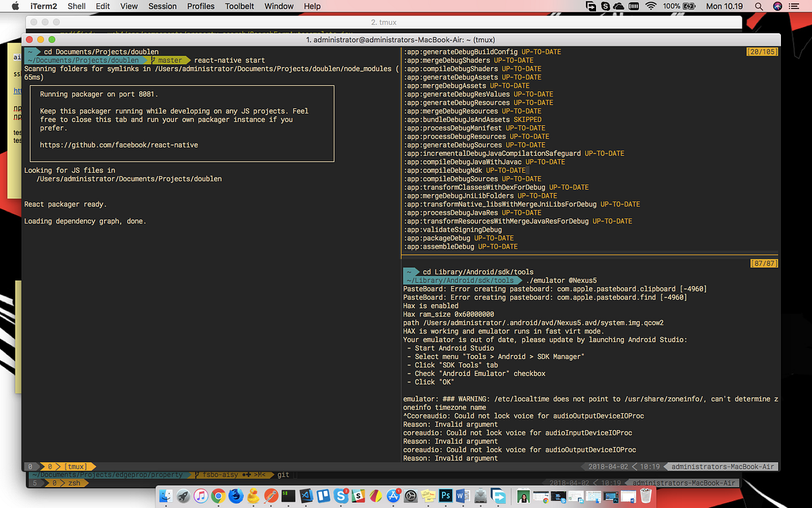812x508 pixels.
Task: Open Skype showing the notification badge
Action: coord(340,496)
